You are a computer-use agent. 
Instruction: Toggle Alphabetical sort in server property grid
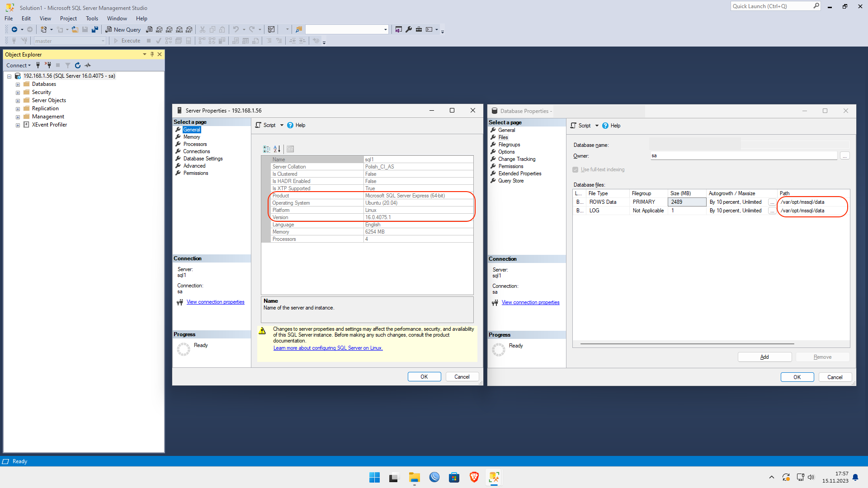[x=277, y=149]
